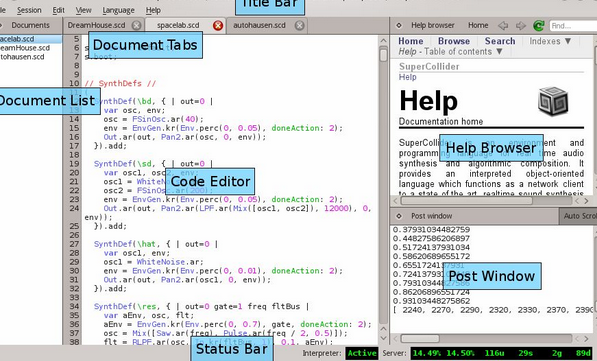This screenshot has width=597, height=361.
Task: Close the DreamHouse.scd tab
Action: [x=136, y=26]
